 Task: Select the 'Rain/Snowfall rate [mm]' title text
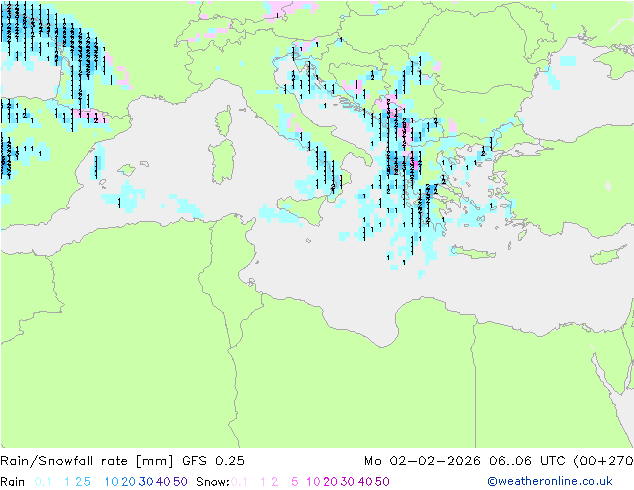[x=87, y=461]
